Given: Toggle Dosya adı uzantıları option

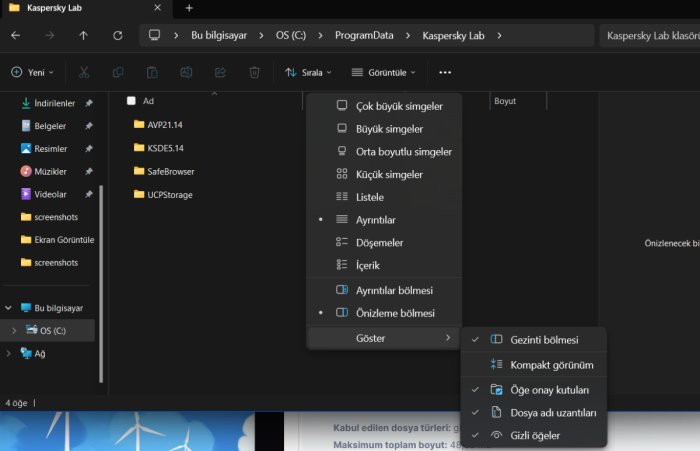Looking at the screenshot, I should click(x=553, y=412).
